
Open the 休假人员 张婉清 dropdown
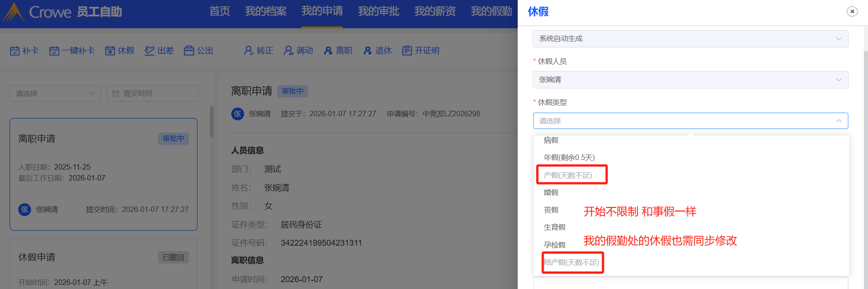pyautogui.click(x=691, y=80)
